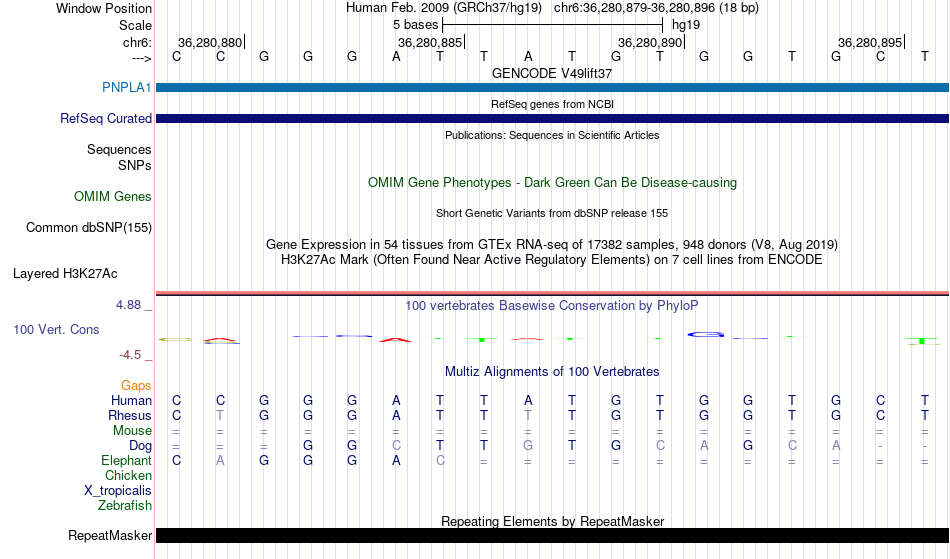Screen dimensions: 950x559
Task: Select the orange Gaps row label
Action: [x=136, y=385]
